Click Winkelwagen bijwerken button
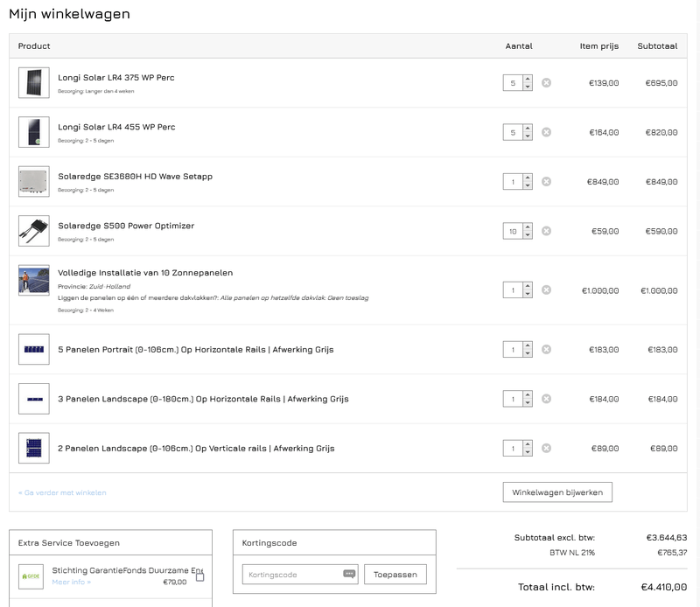The width and height of the screenshot is (700, 607). 557,492
